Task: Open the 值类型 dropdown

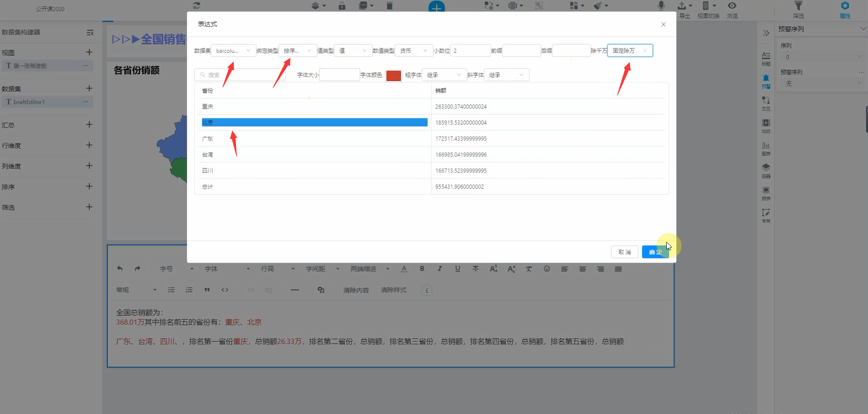Action: 353,50
